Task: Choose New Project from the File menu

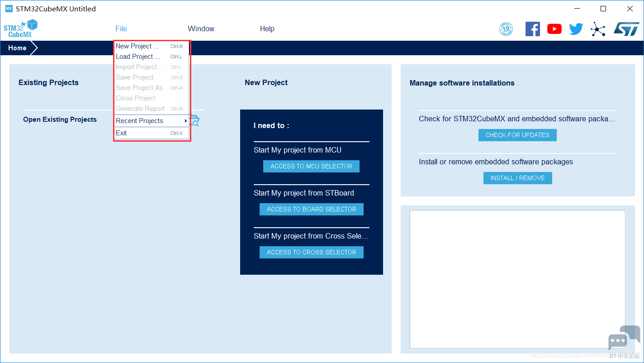Action: (x=152, y=46)
